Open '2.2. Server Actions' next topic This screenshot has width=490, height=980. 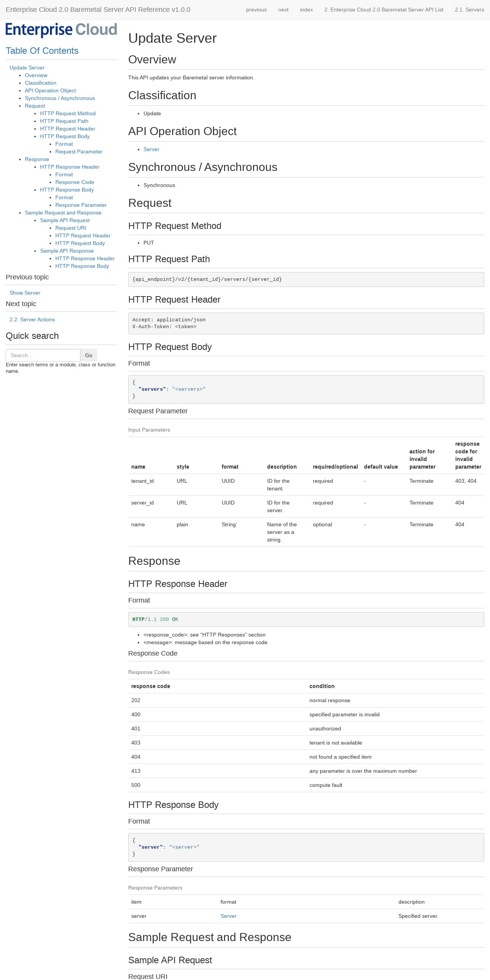[x=32, y=319]
